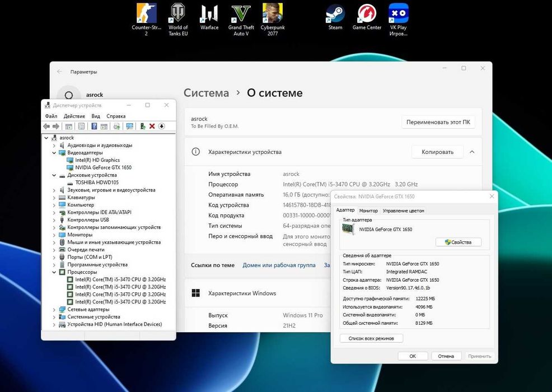Screen dimensions: 552x392
Task: Collapse Характеристики устройства section chevron
Action: pos(472,152)
